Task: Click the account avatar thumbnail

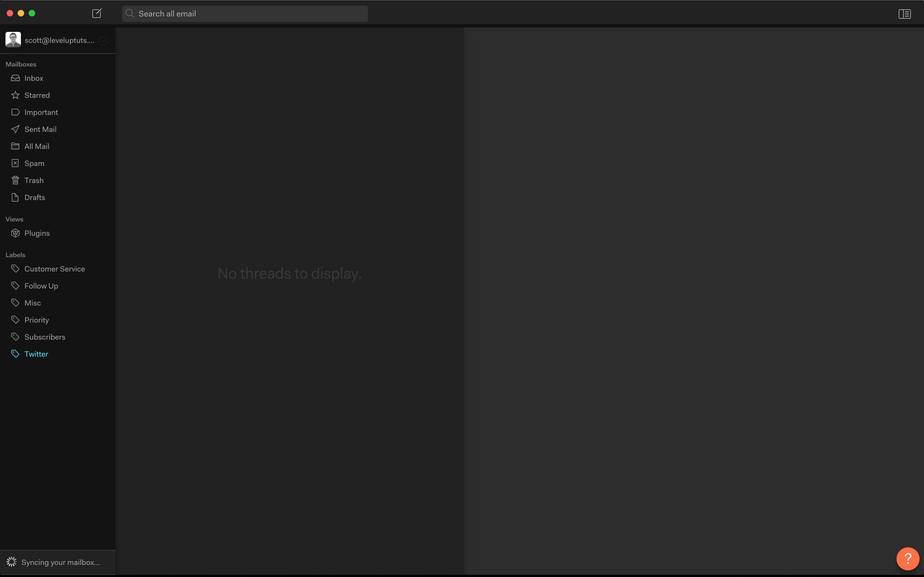Action: pyautogui.click(x=13, y=40)
